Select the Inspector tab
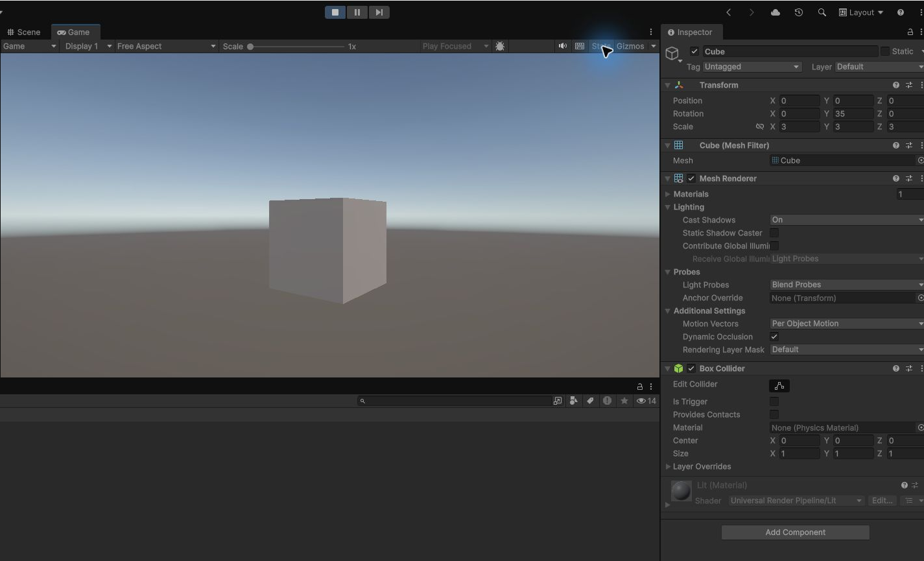Screen dimensions: 924x561 [x=690, y=32]
